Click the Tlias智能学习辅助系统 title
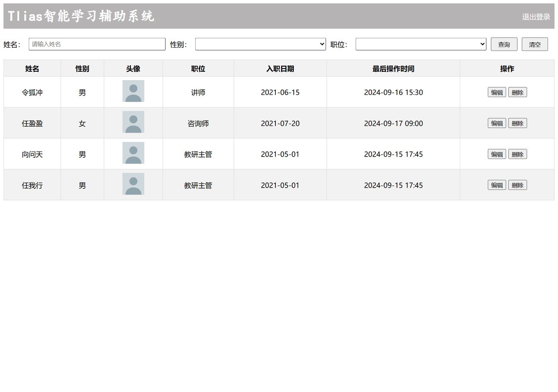Viewport: 558px width, 392px height. (81, 16)
